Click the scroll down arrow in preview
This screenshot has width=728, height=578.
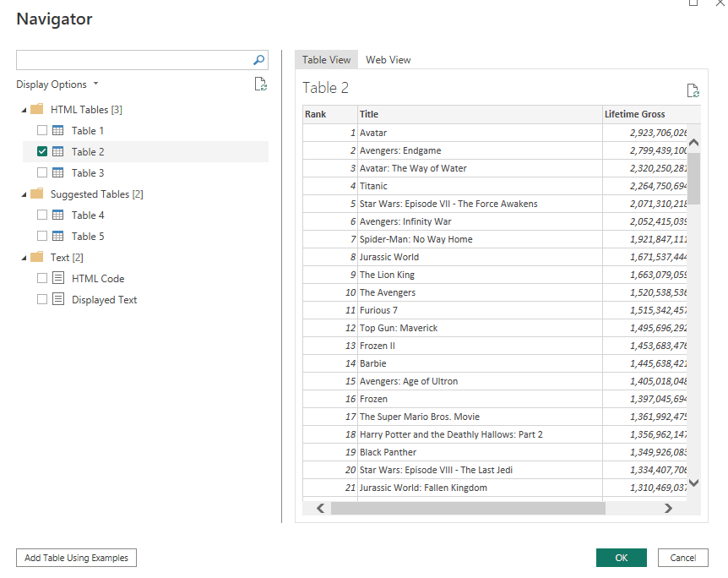click(693, 483)
